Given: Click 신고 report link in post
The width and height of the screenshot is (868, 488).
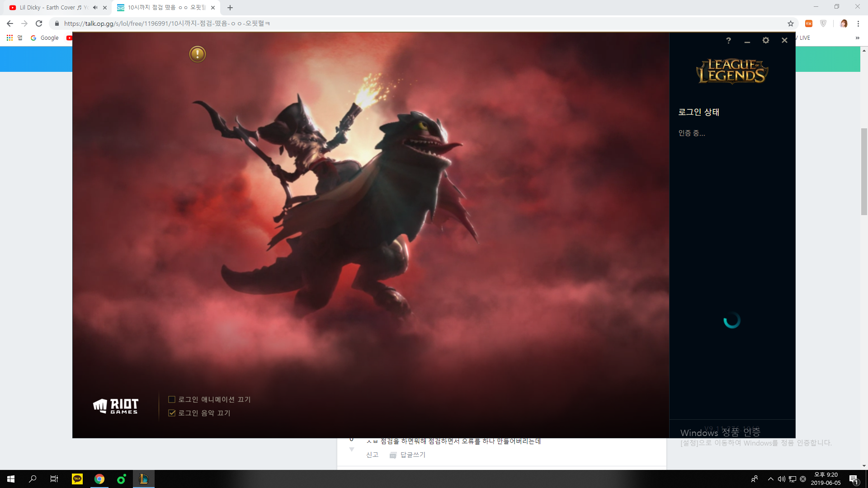Looking at the screenshot, I should click(x=372, y=455).
